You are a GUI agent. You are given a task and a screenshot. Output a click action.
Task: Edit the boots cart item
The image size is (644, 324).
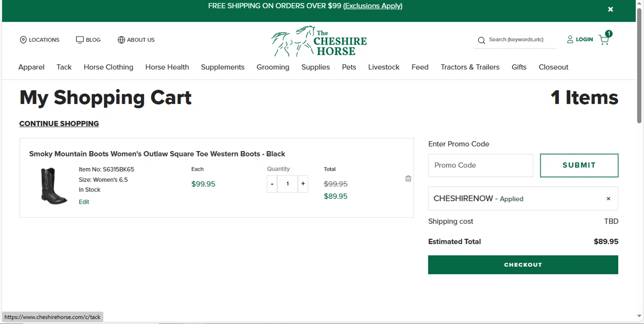point(84,202)
